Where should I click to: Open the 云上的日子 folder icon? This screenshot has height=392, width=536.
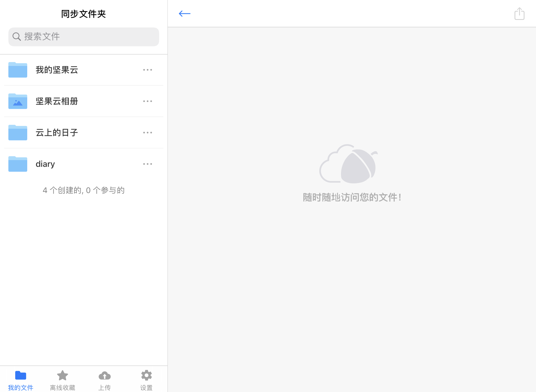(x=18, y=133)
